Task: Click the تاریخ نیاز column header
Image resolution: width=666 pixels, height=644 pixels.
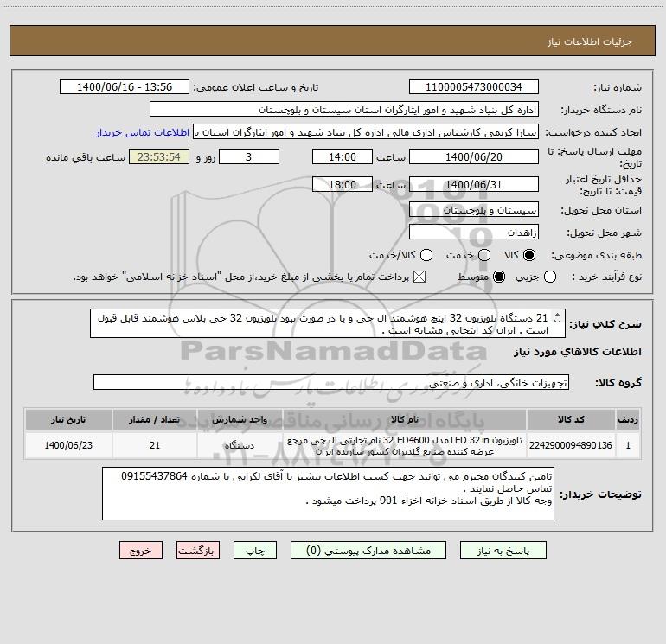Action: 68,419
